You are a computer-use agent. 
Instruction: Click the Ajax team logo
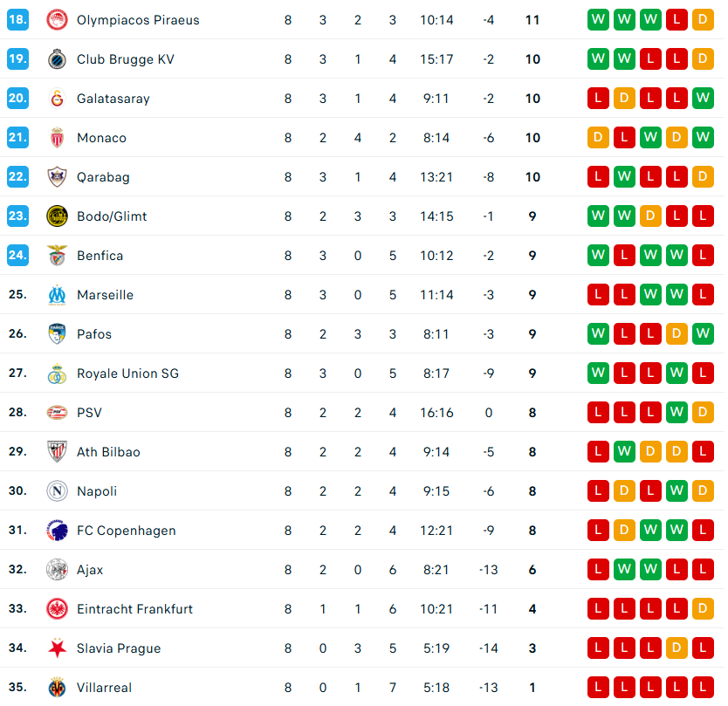[x=57, y=570]
